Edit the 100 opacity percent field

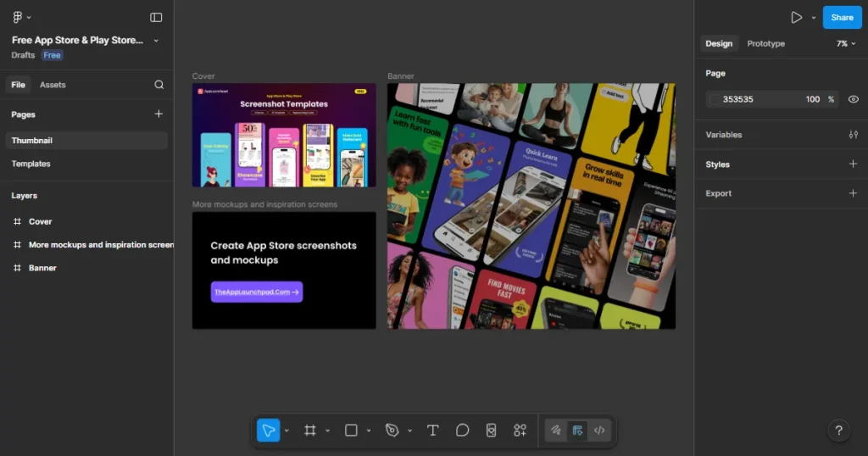click(x=813, y=100)
